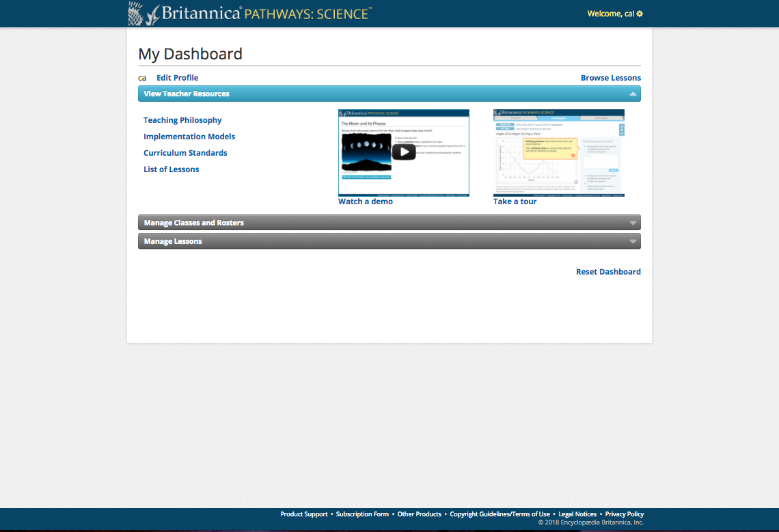Click the Watch a demo link
Image resolution: width=779 pixels, height=532 pixels.
click(365, 201)
